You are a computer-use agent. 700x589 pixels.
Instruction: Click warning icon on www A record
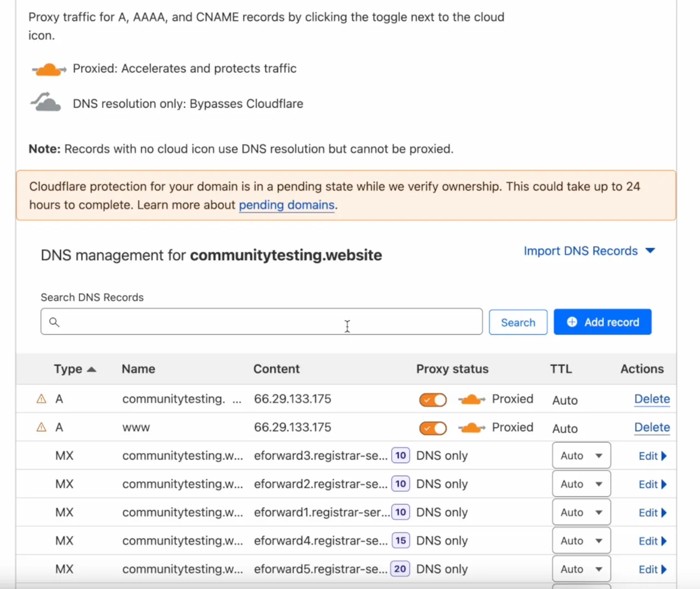(41, 428)
